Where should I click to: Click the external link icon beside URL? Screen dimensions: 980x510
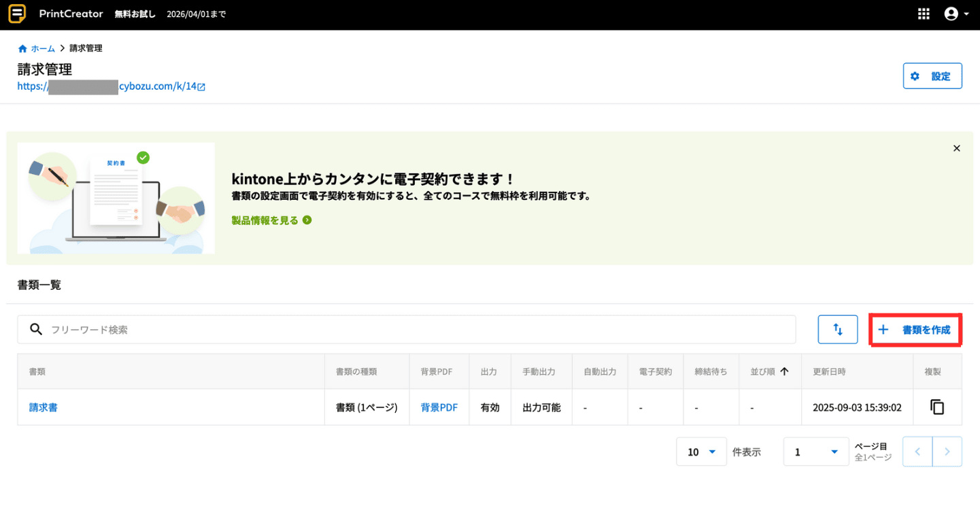point(201,87)
